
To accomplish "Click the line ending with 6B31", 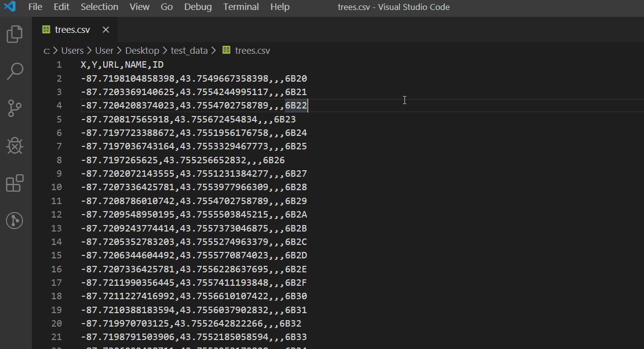I will pos(194,310).
